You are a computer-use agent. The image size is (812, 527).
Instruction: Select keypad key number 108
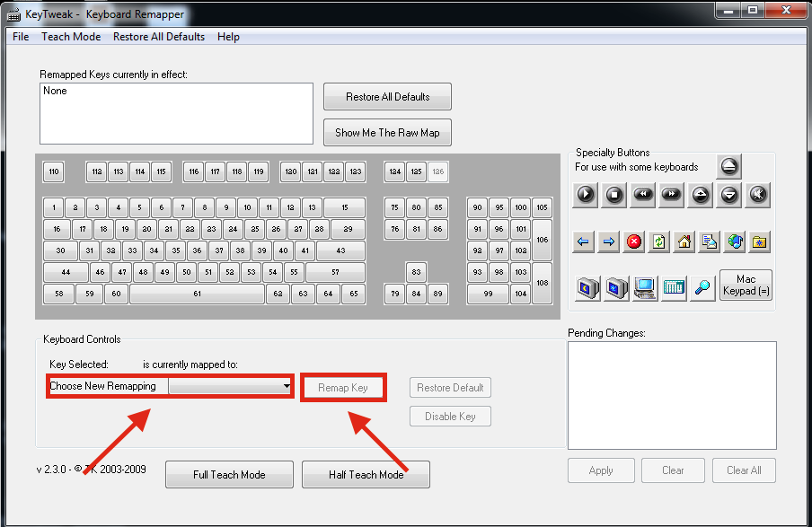[x=543, y=283]
